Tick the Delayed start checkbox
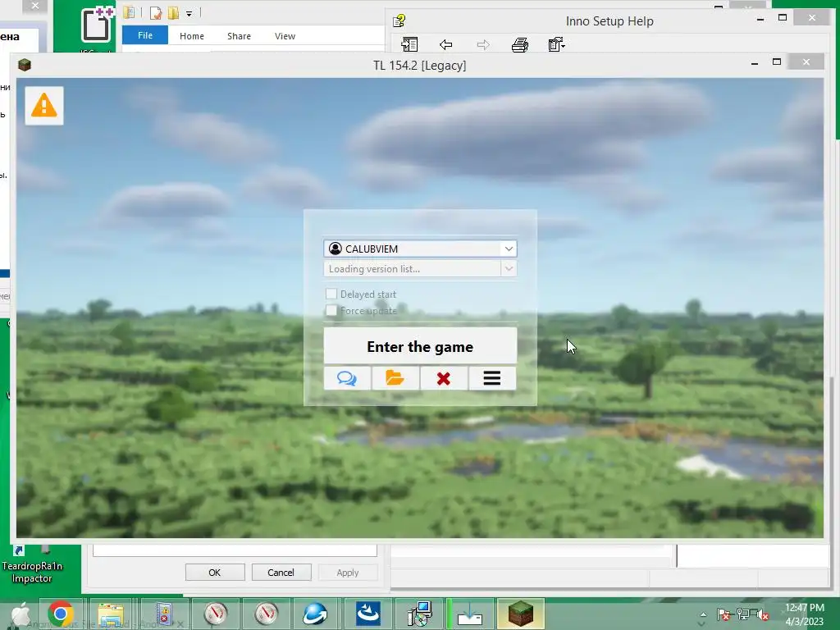The width and height of the screenshot is (840, 630). coord(331,294)
